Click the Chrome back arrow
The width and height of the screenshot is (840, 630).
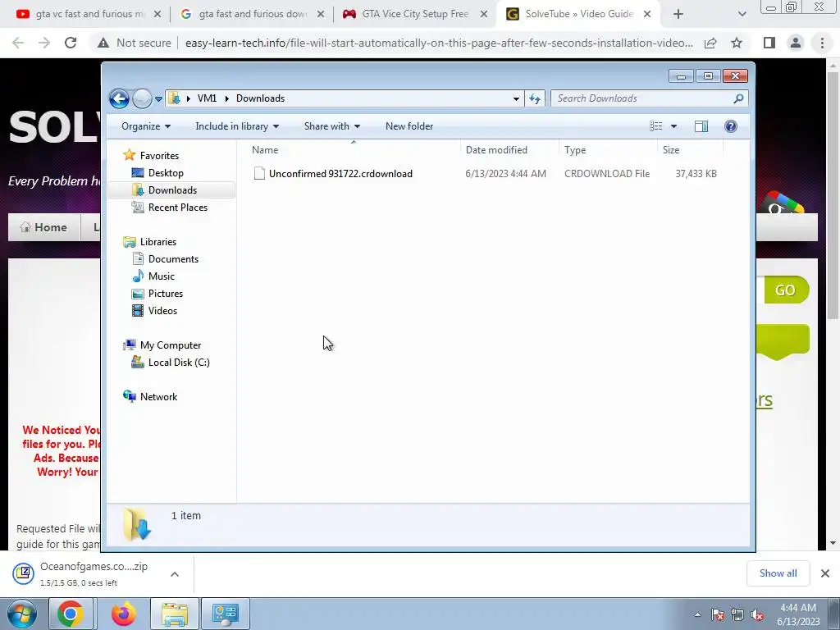[x=18, y=43]
